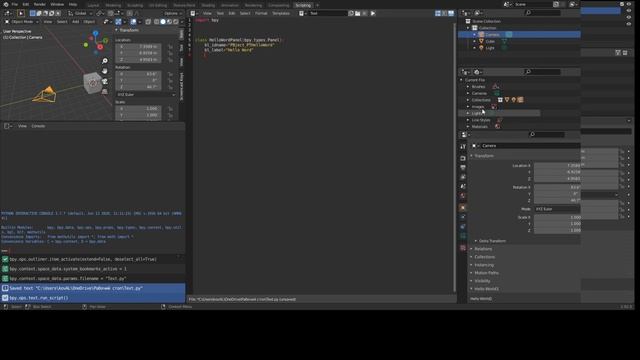Toggle syntax highlighting in text editor header
The height and width of the screenshot is (360, 640).
451,13
